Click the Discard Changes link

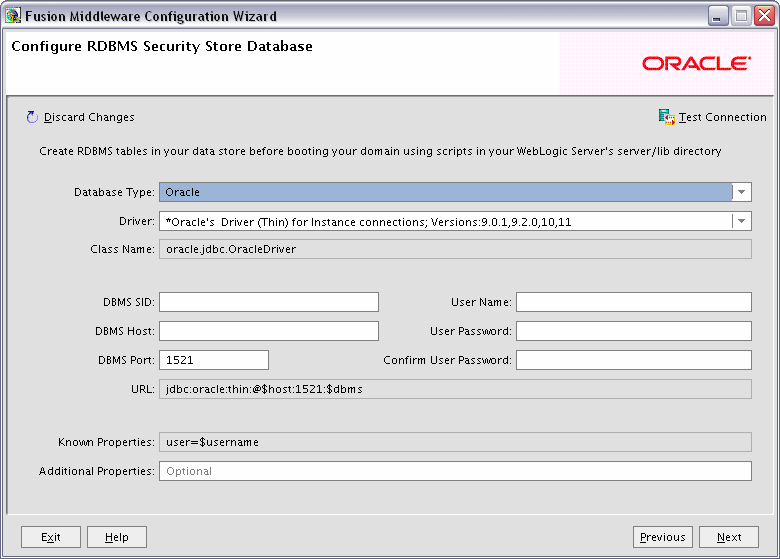pos(89,117)
